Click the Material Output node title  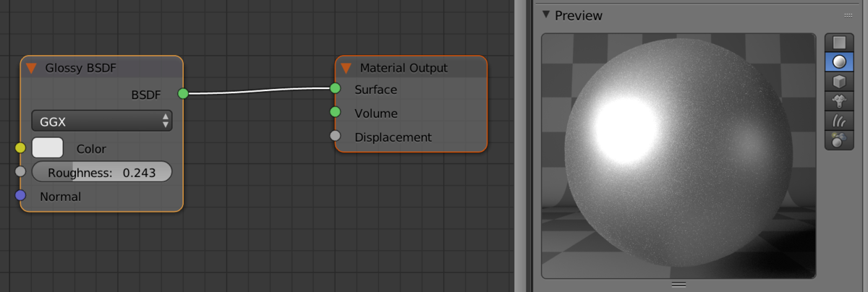pyautogui.click(x=404, y=68)
